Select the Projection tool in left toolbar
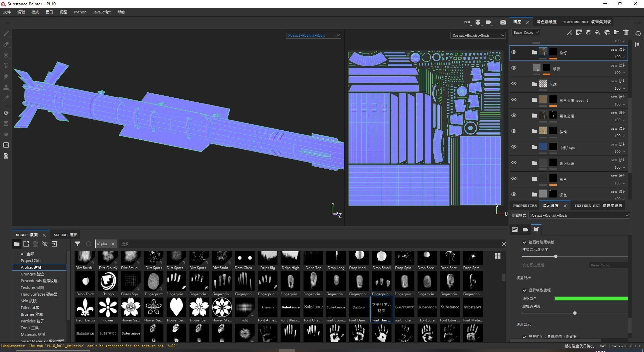Image resolution: width=644 pixels, height=352 pixels. (x=6, y=55)
